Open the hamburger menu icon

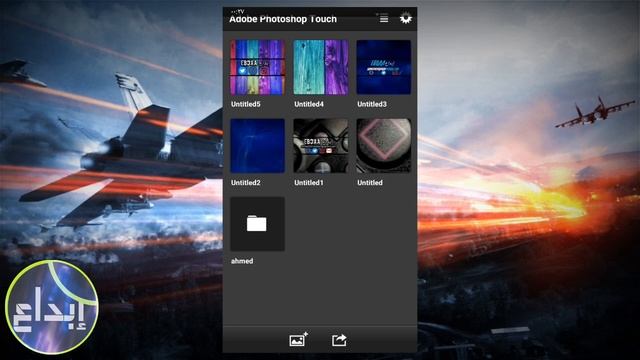pos(384,19)
